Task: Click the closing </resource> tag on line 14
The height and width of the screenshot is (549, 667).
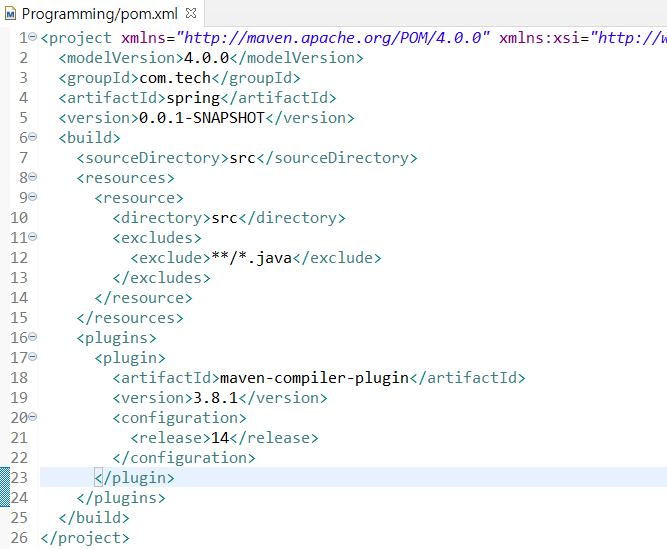Action: pos(143,298)
